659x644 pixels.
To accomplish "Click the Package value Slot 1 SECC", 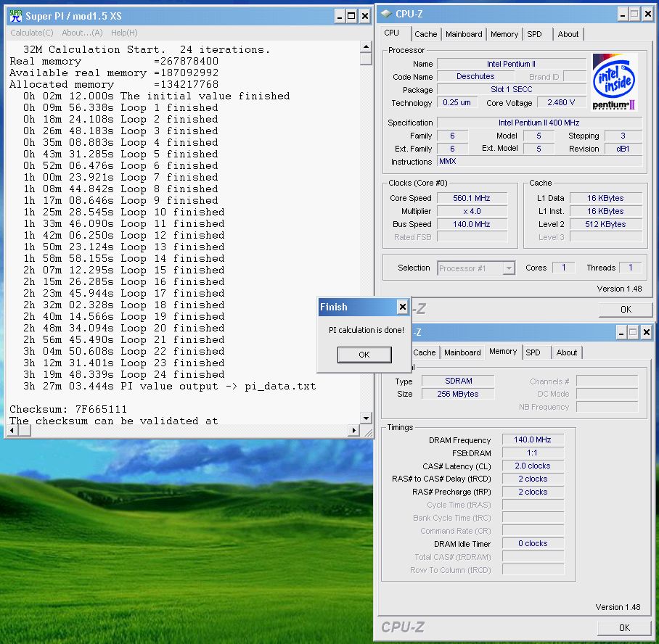I will pos(512,89).
